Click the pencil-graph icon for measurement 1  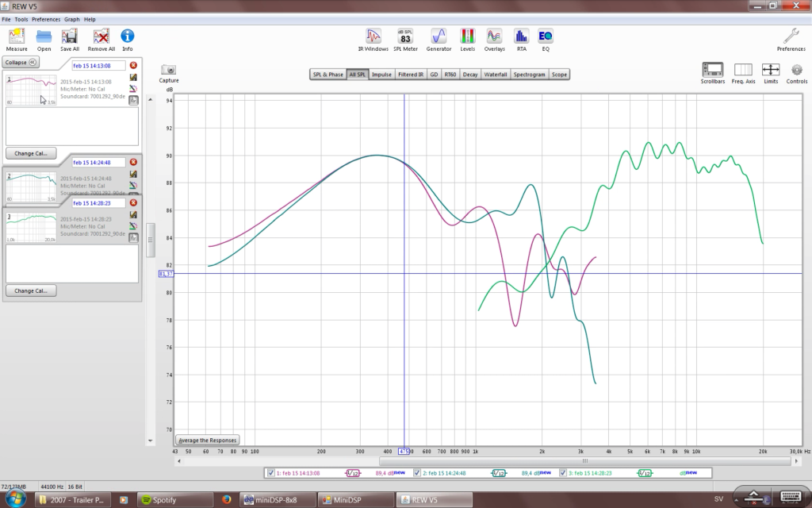(133, 77)
